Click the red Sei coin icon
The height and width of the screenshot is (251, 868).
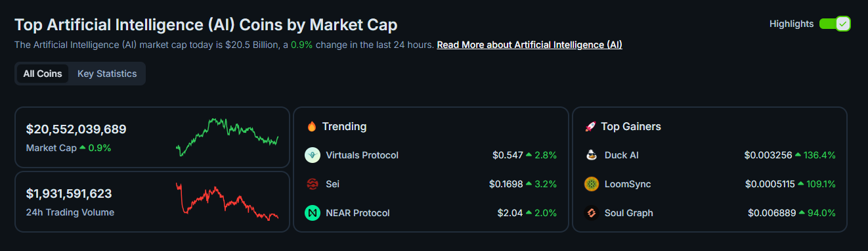313,184
